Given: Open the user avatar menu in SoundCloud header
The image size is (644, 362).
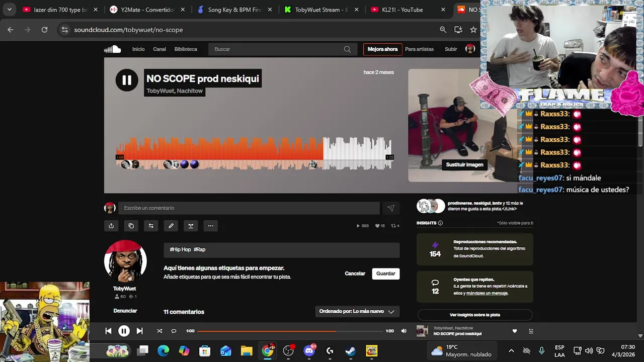Looking at the screenshot, I should pos(470,49).
